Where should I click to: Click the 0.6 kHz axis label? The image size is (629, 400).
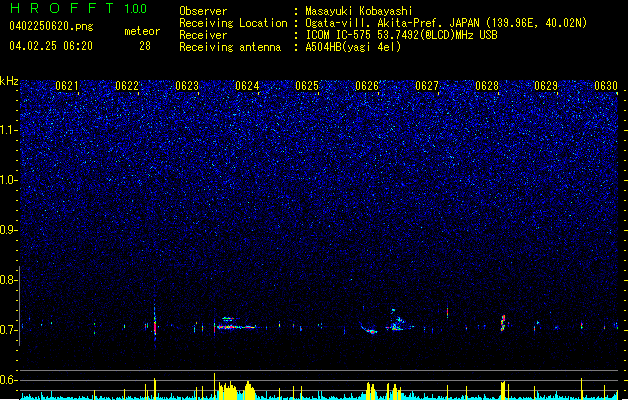9,380
